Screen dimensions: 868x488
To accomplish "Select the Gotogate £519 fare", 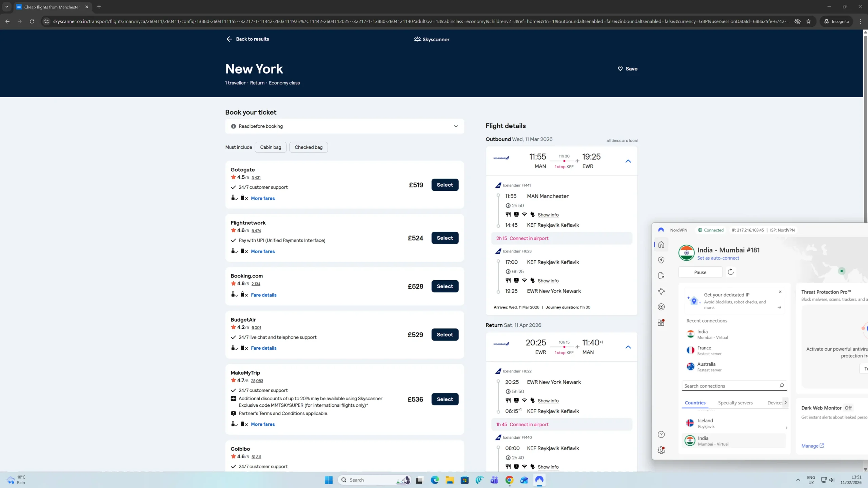I will click(445, 185).
